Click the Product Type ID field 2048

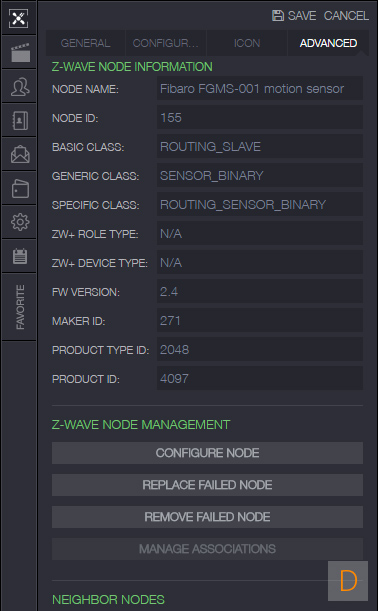pos(260,350)
